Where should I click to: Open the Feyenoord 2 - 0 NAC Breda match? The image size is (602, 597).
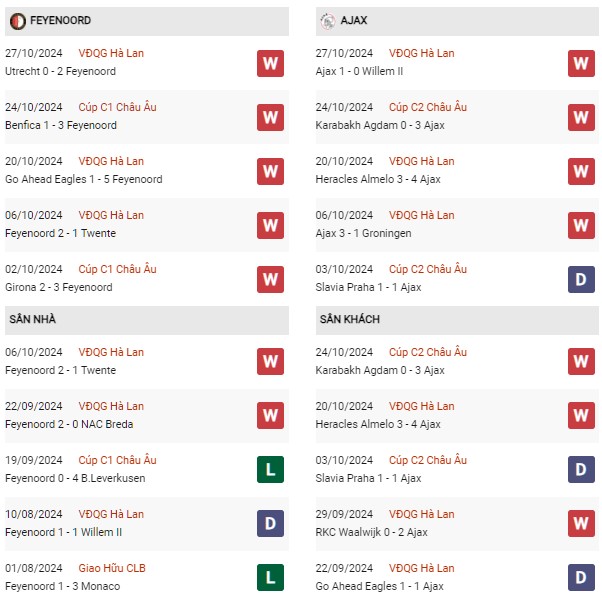pos(69,424)
